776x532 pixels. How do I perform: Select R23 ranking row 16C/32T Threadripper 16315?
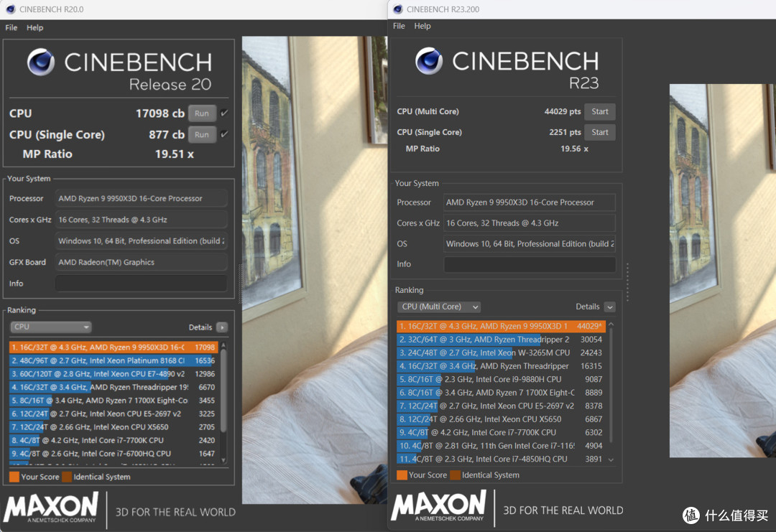tap(501, 366)
